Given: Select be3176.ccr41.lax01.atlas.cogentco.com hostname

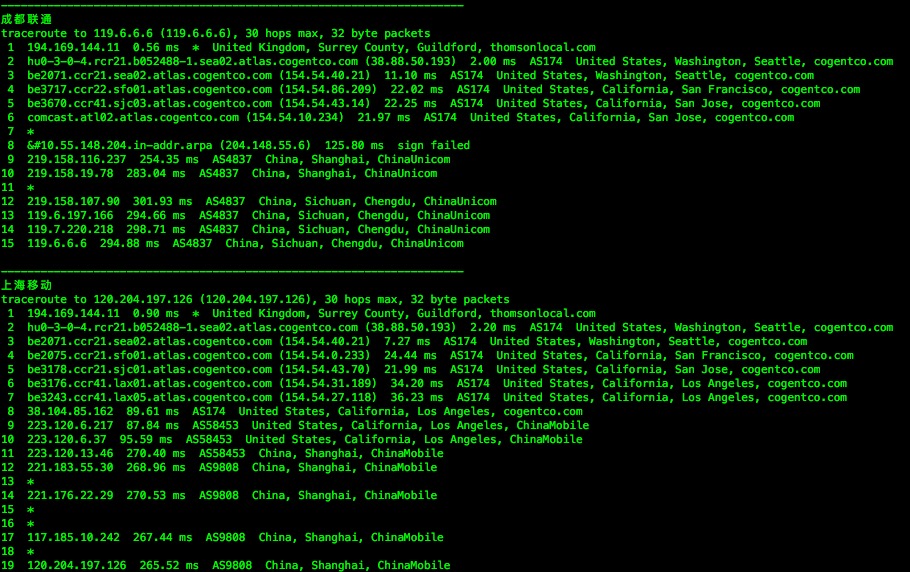Looking at the screenshot, I should click(149, 383).
